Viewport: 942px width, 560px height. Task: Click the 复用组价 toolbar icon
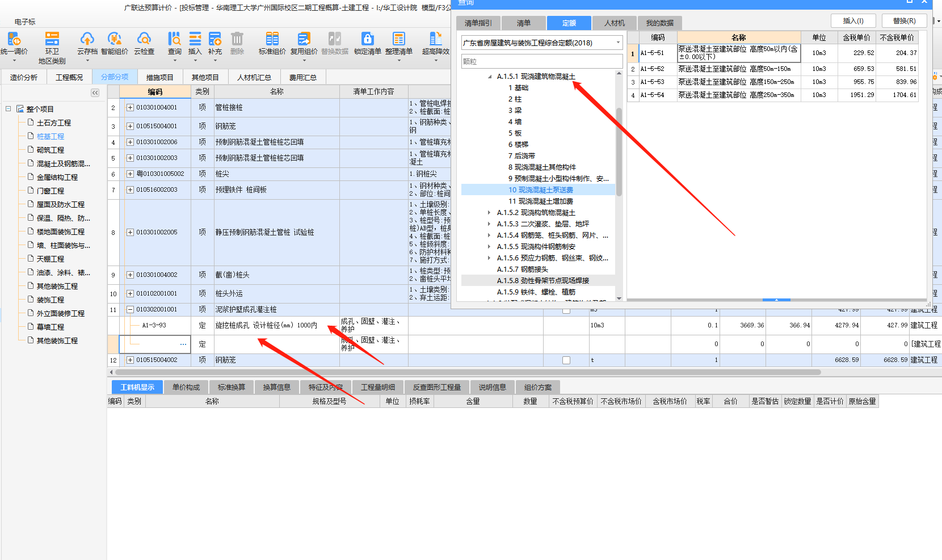pos(304,39)
